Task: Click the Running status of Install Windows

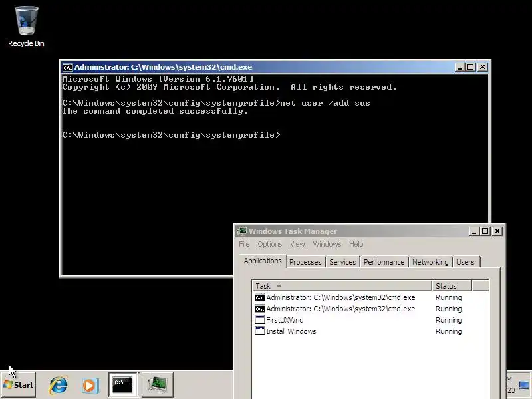Action: tap(448, 331)
